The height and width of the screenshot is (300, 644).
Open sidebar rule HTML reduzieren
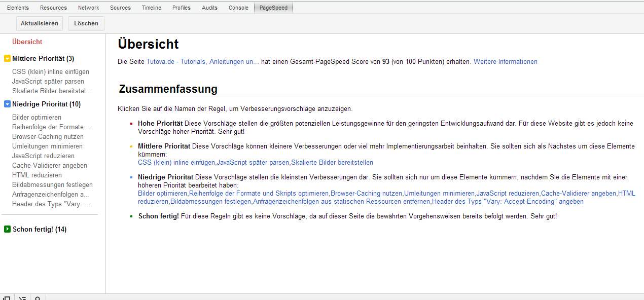pos(37,175)
